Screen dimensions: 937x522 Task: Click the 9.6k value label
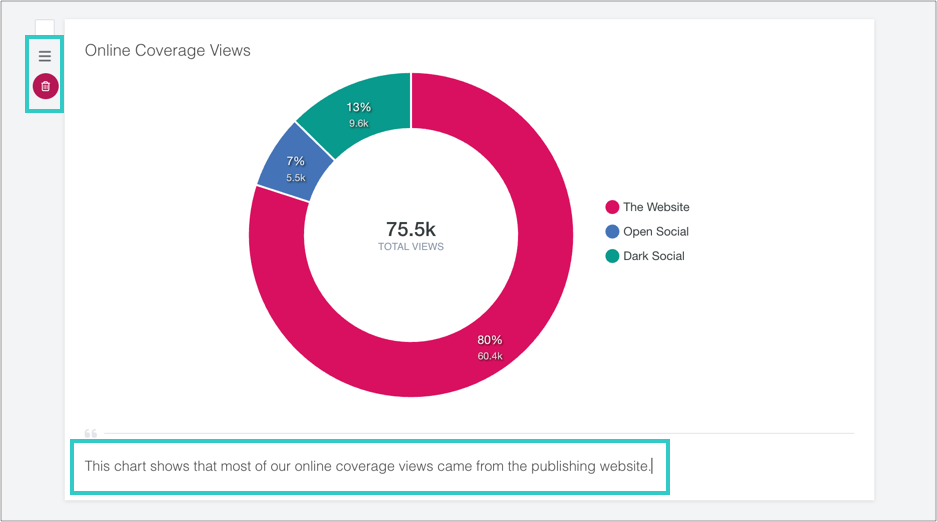(359, 124)
